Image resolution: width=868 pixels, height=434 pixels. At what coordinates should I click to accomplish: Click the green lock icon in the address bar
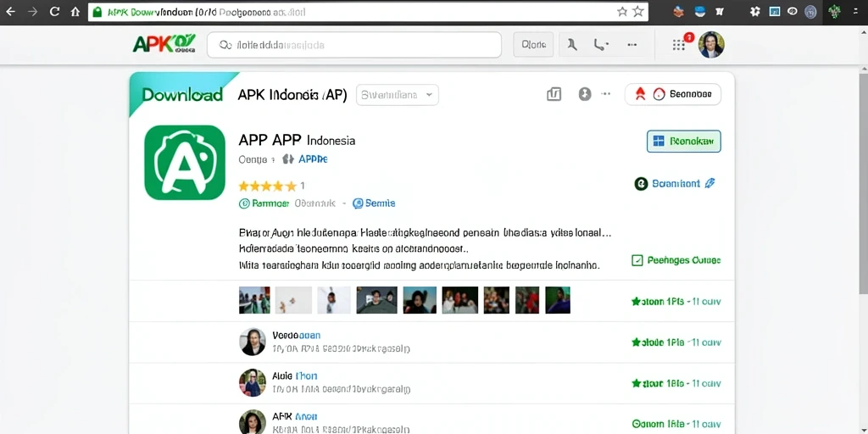[x=97, y=12]
